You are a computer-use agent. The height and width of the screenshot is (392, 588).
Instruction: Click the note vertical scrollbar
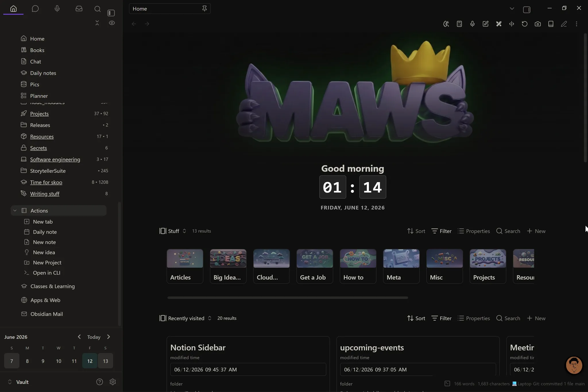[585, 98]
